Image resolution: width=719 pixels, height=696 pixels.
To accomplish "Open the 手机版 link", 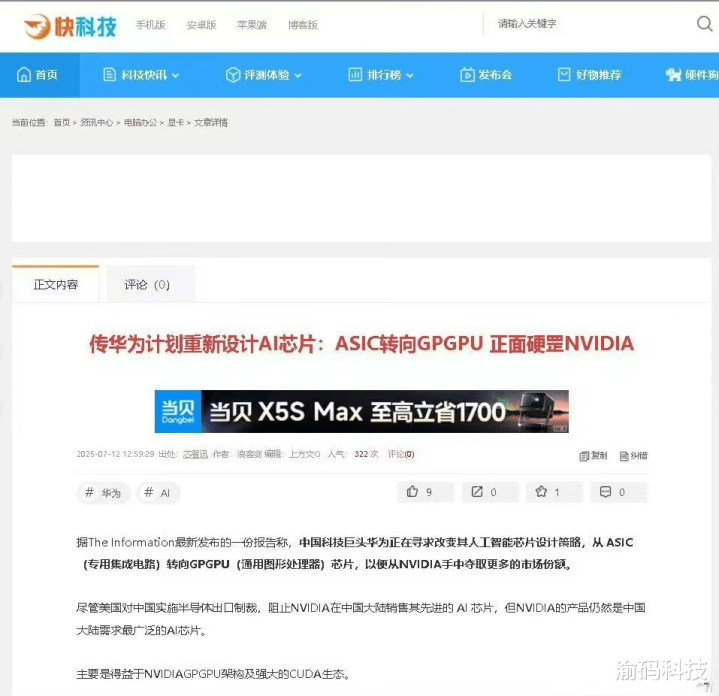I will [150, 24].
